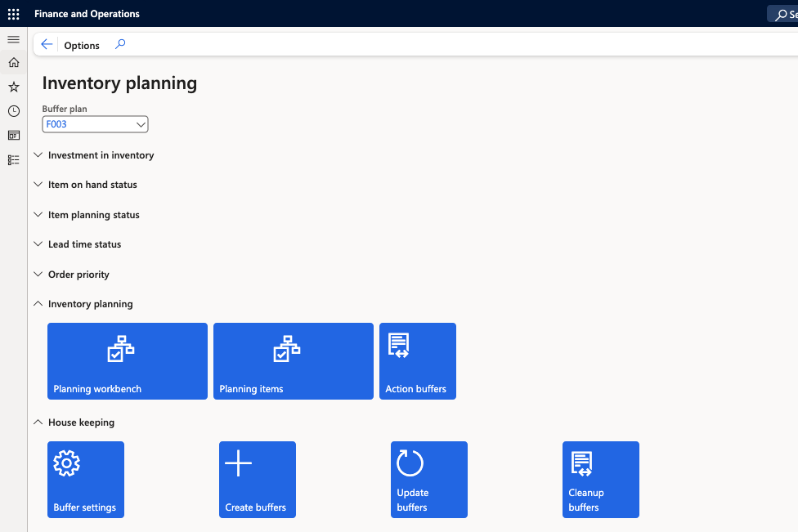Click the back arrow button
798x532 pixels.
(47, 45)
